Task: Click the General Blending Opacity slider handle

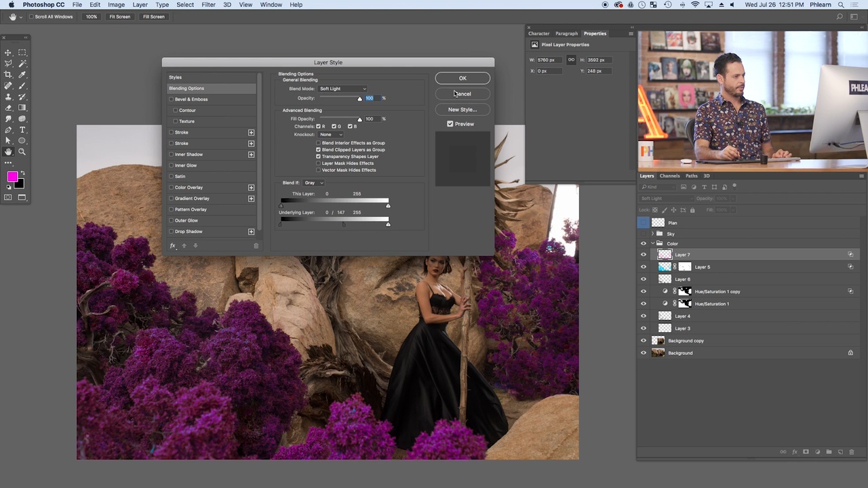Action: click(359, 99)
